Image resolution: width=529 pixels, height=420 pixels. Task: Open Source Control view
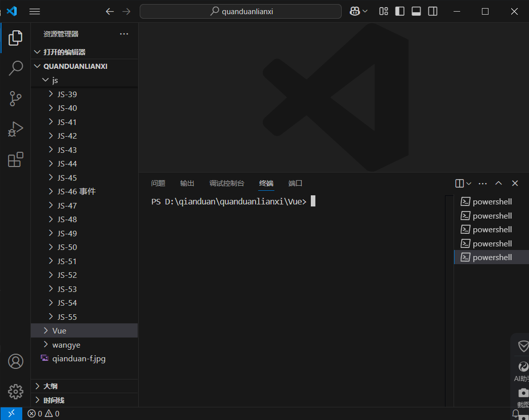[15, 99]
